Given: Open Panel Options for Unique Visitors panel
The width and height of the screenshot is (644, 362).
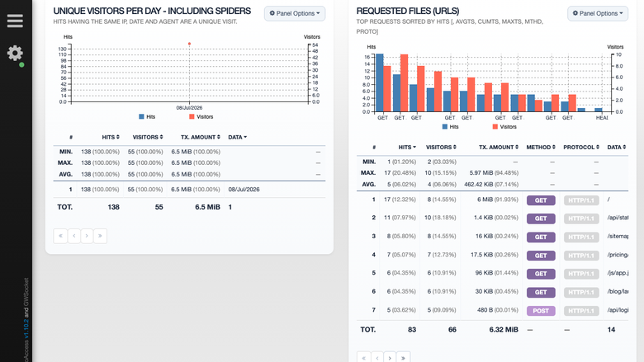Looking at the screenshot, I should [295, 13].
